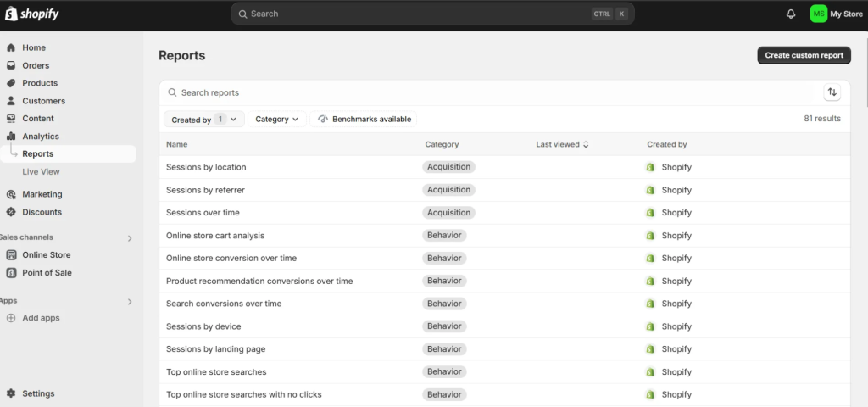Click My Store name in top bar
Viewport: 868px width, 407px height.
tap(846, 14)
